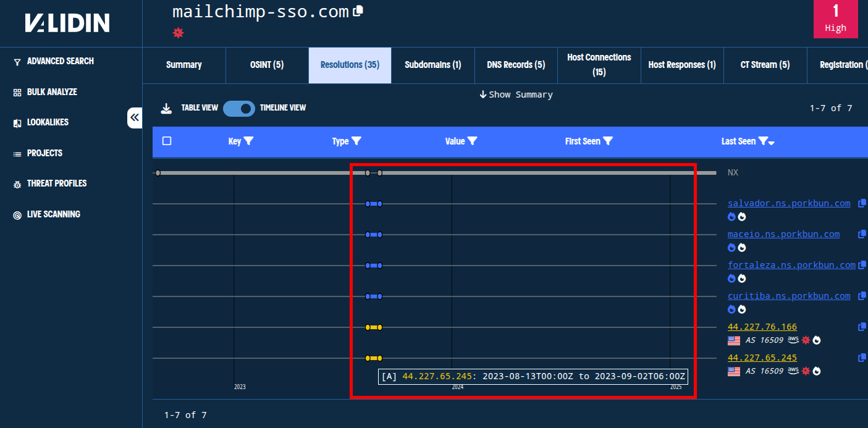Click the US flag under 44.227.65.245

point(734,371)
